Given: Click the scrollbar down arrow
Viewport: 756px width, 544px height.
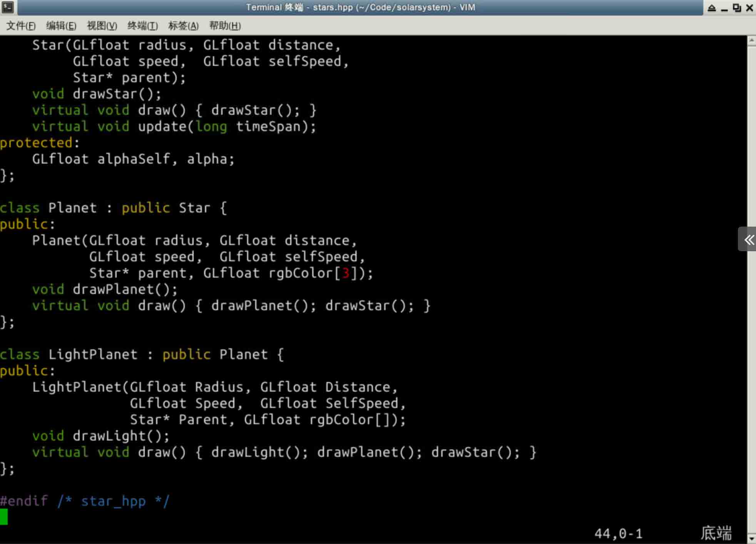Looking at the screenshot, I should 751,539.
